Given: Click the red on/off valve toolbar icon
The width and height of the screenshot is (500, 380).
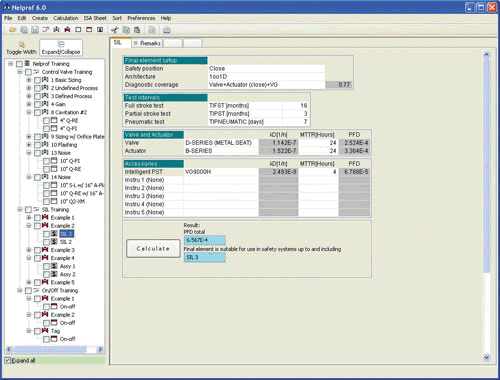Looking at the screenshot, I should (67, 30).
